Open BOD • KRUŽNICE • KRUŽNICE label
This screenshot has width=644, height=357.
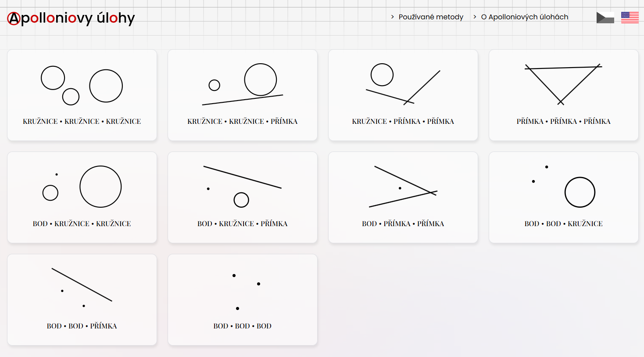82,224
